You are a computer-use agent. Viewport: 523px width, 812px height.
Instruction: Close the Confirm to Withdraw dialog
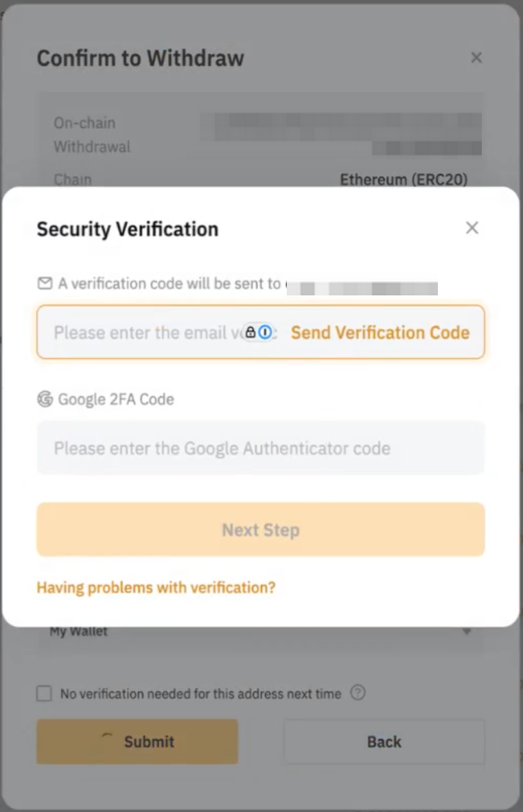coord(476,58)
